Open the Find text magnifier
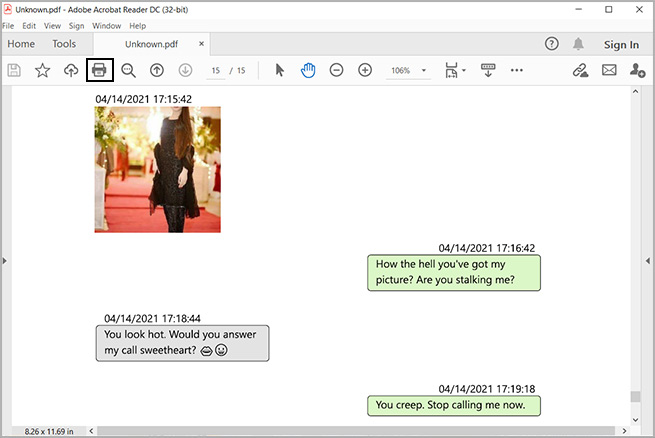The width and height of the screenshot is (655, 438). pyautogui.click(x=129, y=70)
